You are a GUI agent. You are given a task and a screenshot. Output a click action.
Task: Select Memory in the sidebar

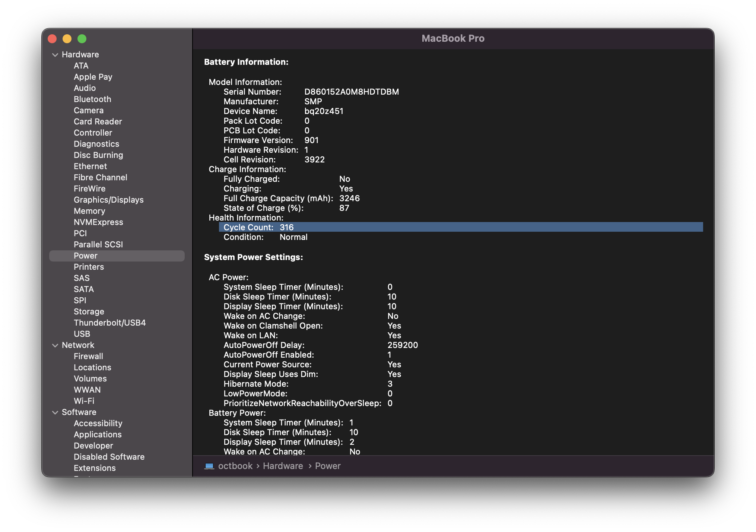pyautogui.click(x=89, y=211)
